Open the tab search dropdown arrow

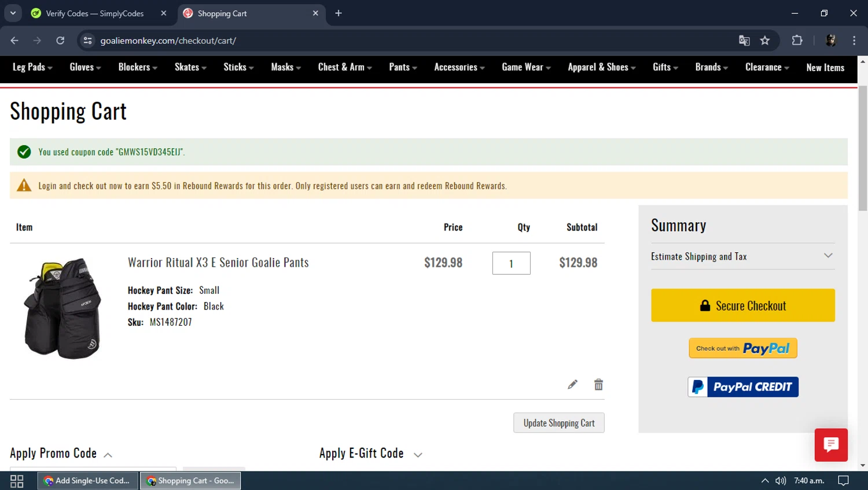pyautogui.click(x=13, y=13)
